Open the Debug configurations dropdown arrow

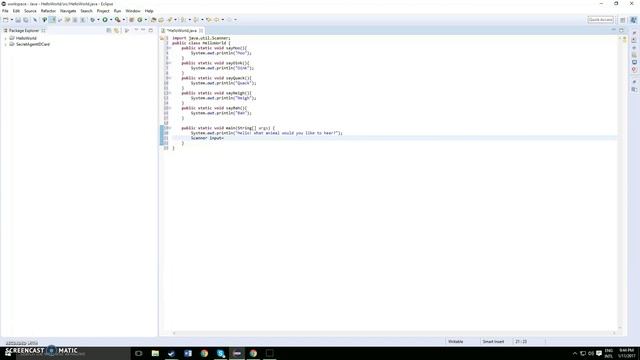98,20
